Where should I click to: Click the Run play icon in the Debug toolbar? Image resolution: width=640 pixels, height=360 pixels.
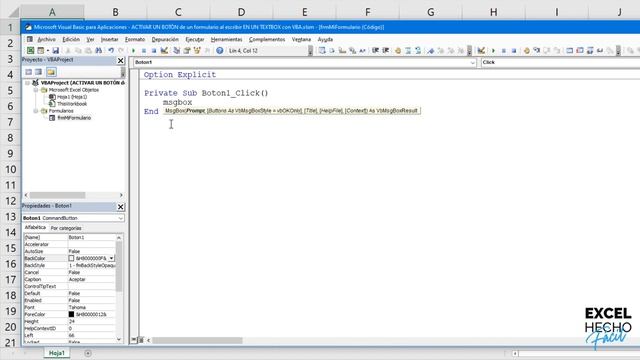[x=493, y=51]
